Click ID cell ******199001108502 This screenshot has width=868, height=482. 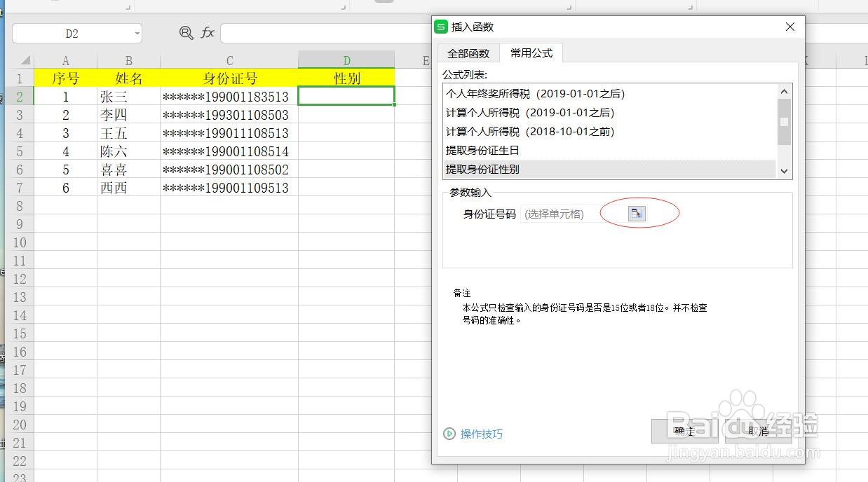click(229, 170)
